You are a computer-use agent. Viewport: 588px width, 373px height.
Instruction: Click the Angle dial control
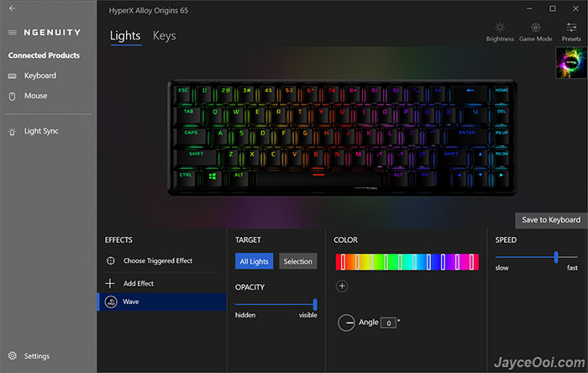pos(346,323)
